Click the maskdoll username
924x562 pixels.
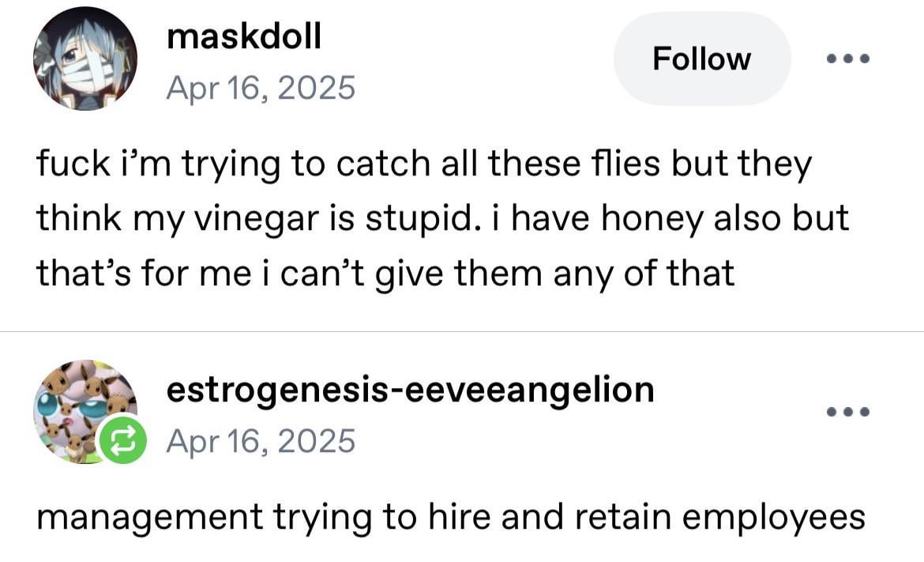(244, 36)
